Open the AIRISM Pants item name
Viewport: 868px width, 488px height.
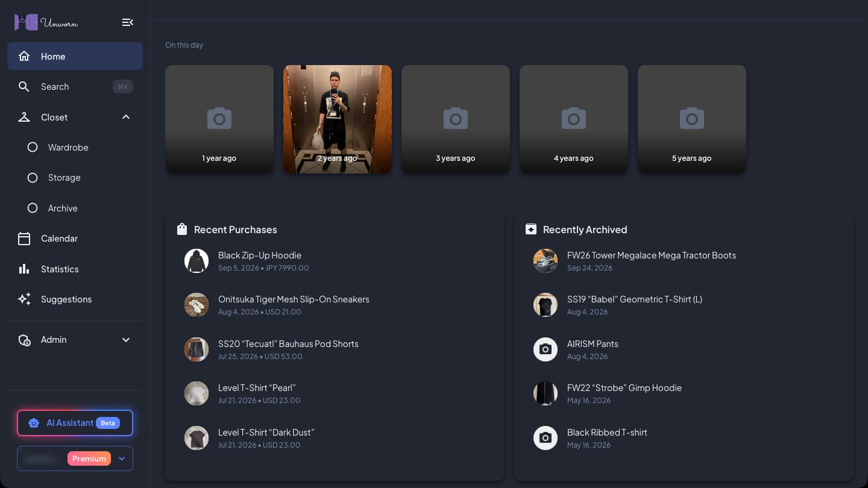click(x=593, y=344)
